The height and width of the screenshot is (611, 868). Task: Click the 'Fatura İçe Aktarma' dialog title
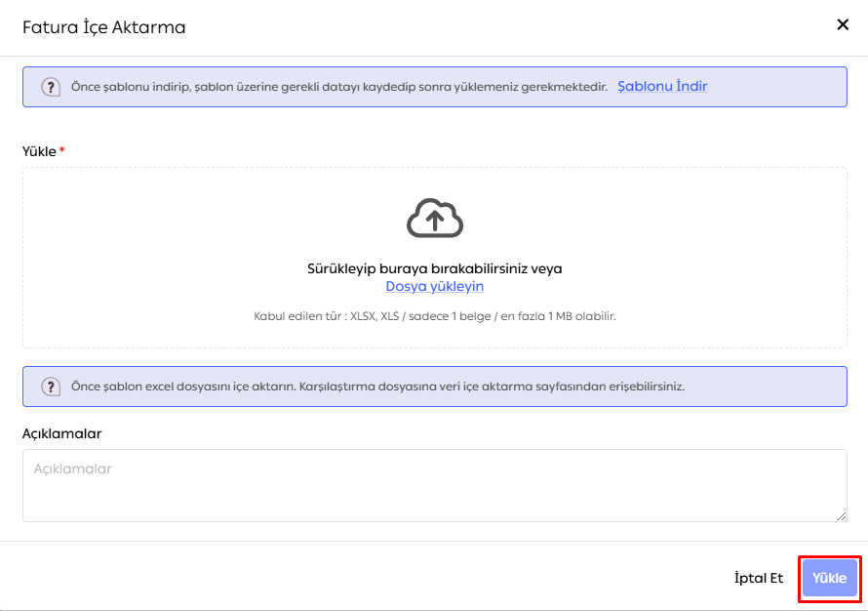click(x=104, y=27)
